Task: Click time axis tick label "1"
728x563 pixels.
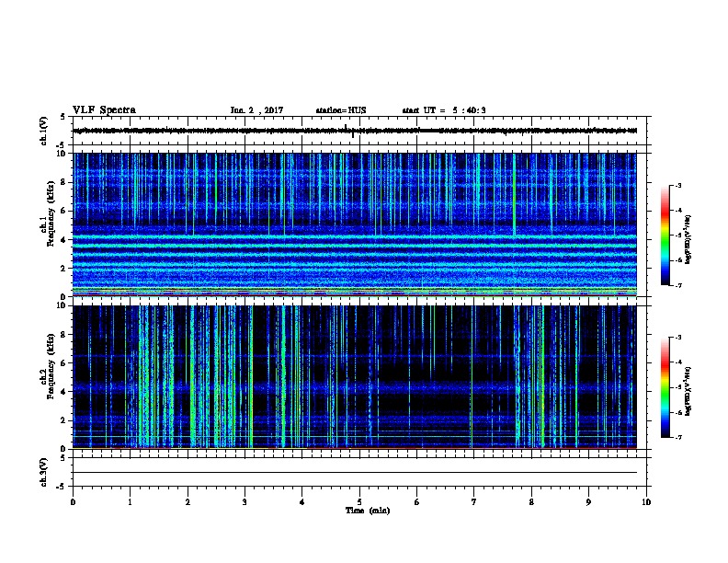Action: [130, 502]
